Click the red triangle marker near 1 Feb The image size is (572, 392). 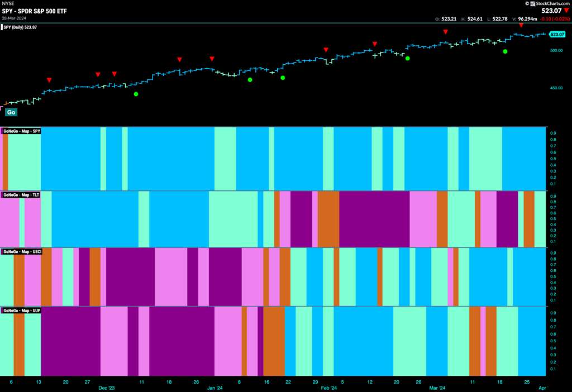326,50
